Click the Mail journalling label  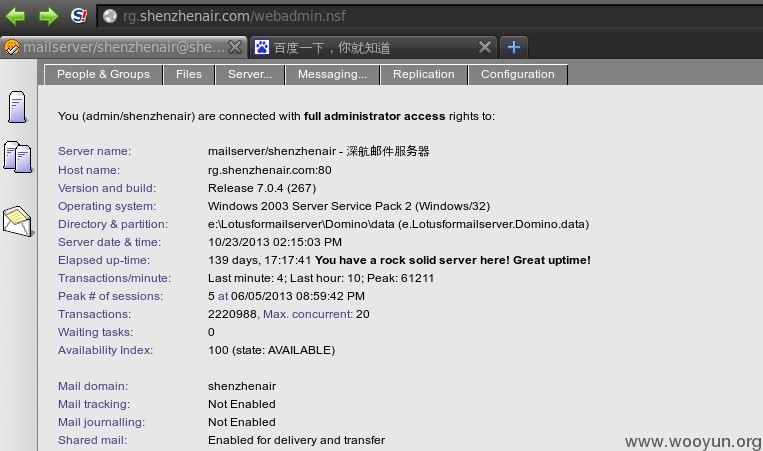point(102,422)
